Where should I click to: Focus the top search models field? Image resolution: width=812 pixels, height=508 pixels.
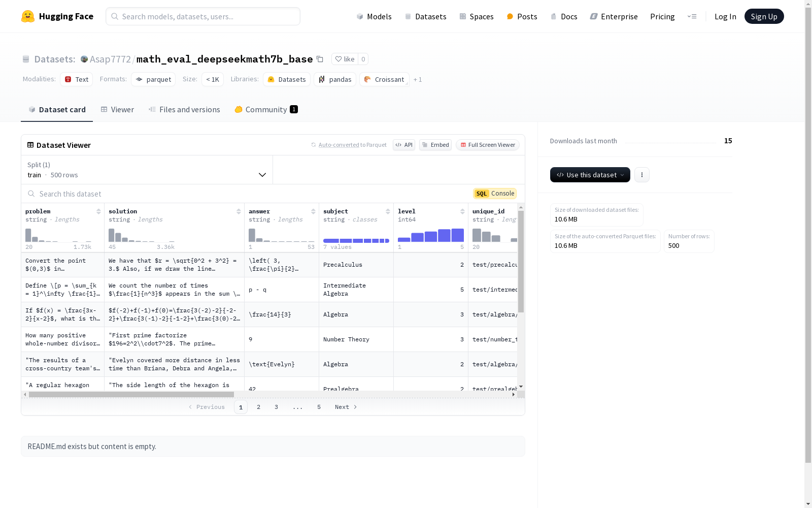point(203,16)
